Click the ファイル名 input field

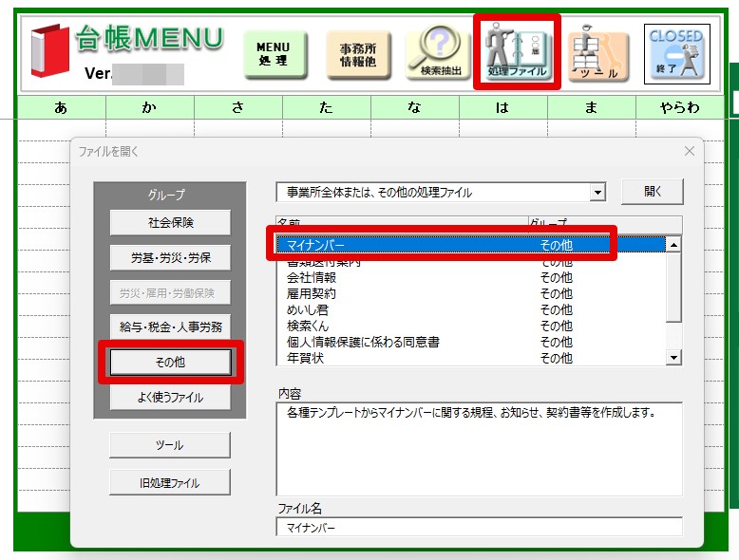click(479, 527)
